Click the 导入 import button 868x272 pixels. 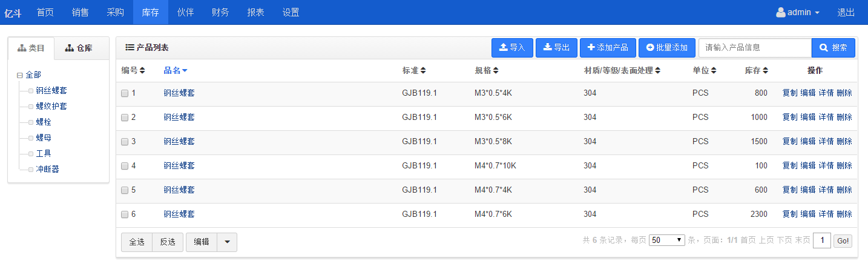(512, 48)
